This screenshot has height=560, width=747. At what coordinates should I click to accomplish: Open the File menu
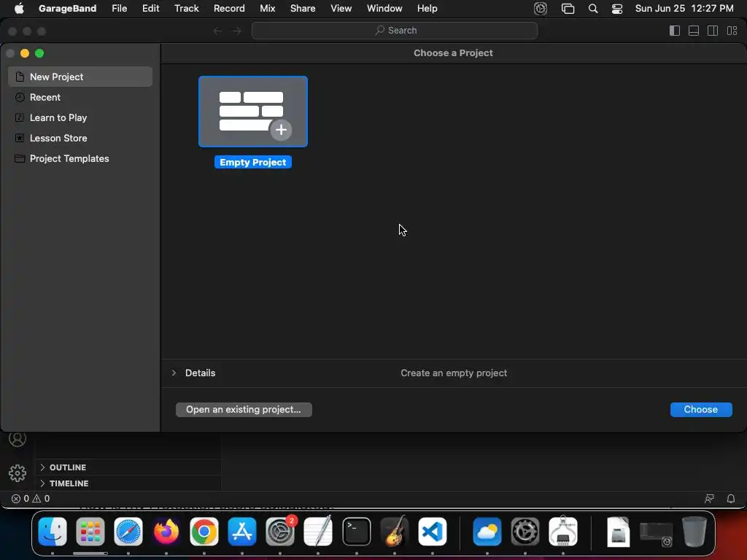(x=119, y=8)
